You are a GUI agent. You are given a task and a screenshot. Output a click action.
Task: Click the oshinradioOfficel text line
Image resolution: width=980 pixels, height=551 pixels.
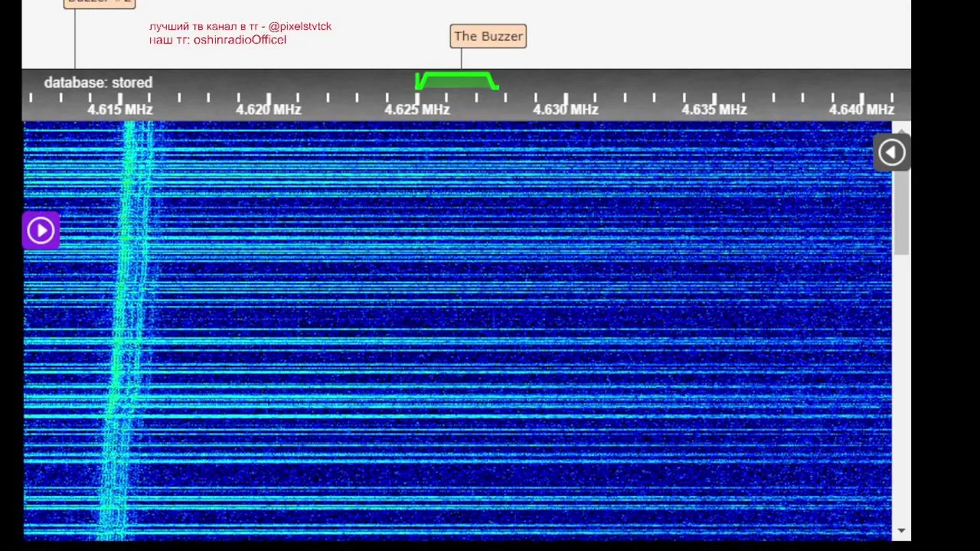pos(217,39)
